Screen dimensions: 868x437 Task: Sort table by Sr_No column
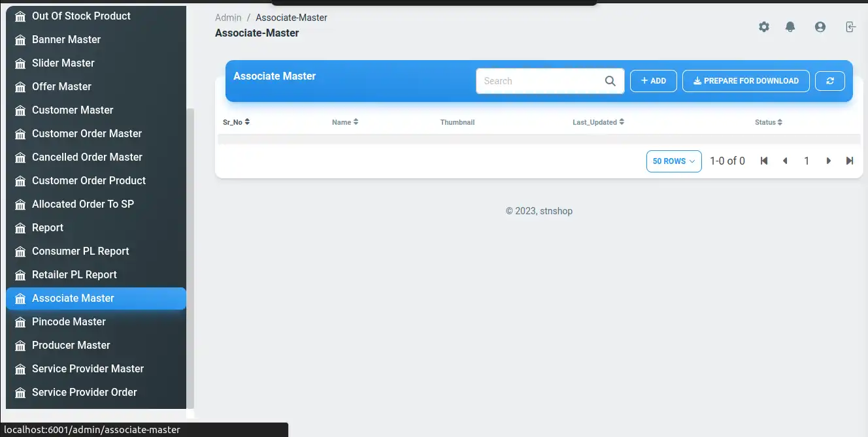(236, 122)
